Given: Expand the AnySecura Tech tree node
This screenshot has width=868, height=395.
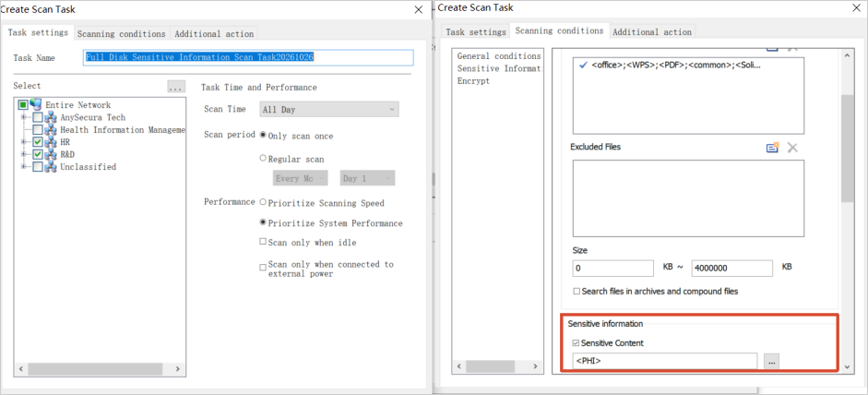Looking at the screenshot, I should 23,117.
